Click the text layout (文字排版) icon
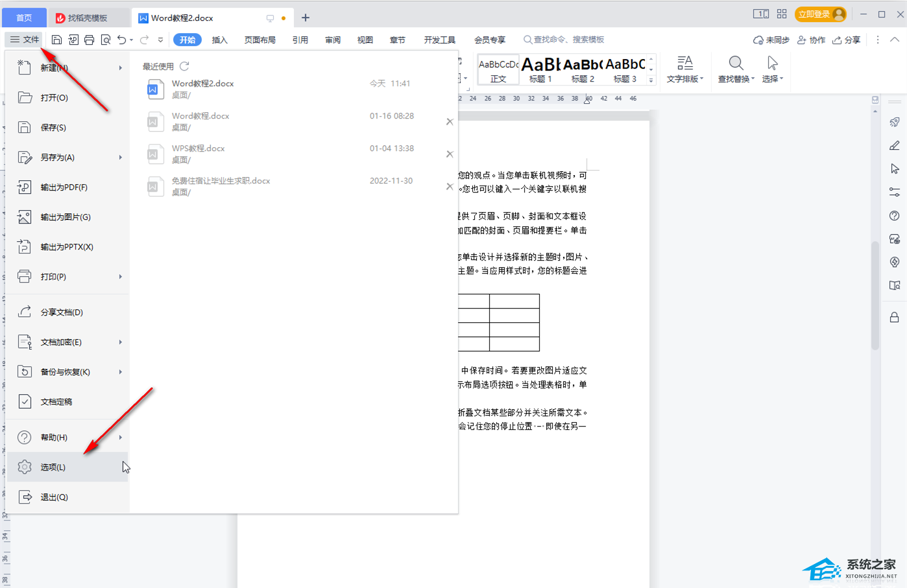Screen dimensions: 907x588 pos(684,70)
